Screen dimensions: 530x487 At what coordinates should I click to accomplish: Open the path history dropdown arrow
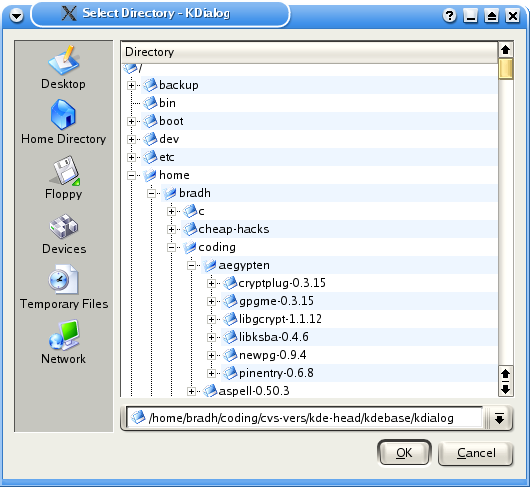tap(499, 419)
